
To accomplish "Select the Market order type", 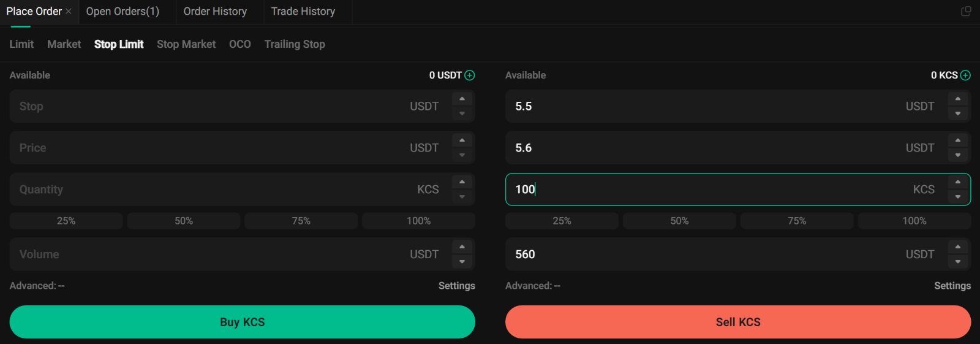I will click(x=64, y=44).
